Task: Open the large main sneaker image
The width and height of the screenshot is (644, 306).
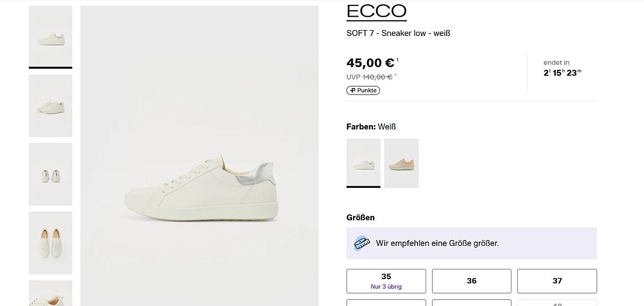Action: (199, 156)
